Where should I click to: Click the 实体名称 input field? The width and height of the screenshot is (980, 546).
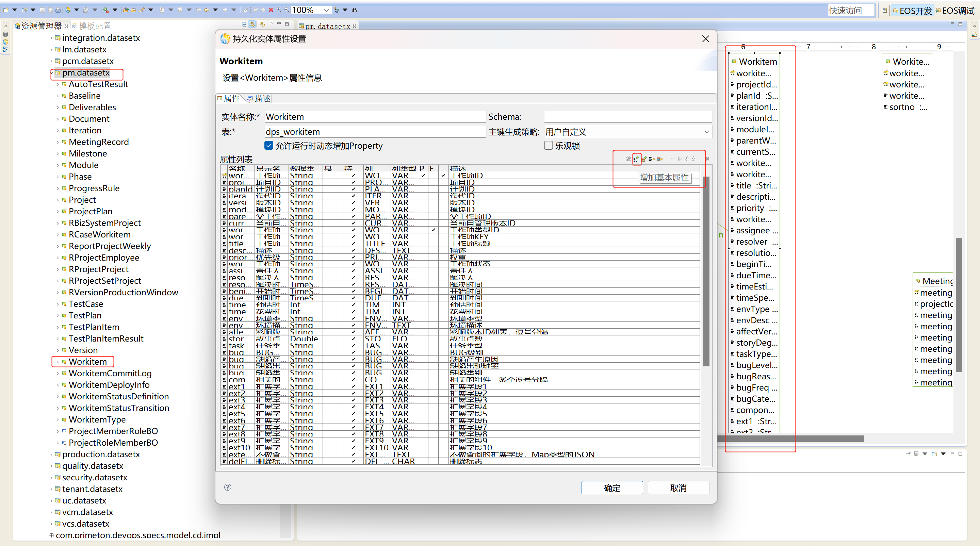coord(375,117)
